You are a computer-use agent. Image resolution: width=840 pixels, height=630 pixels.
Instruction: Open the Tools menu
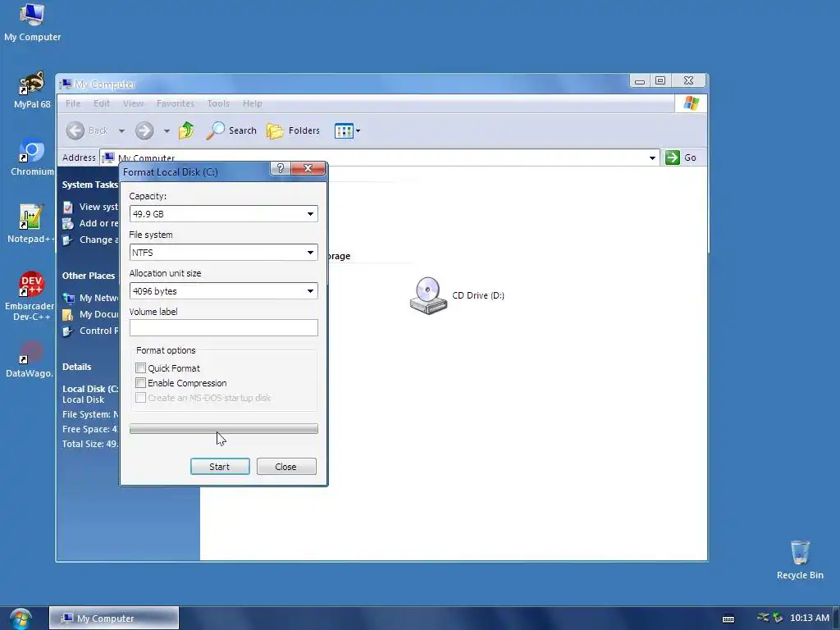tap(218, 103)
